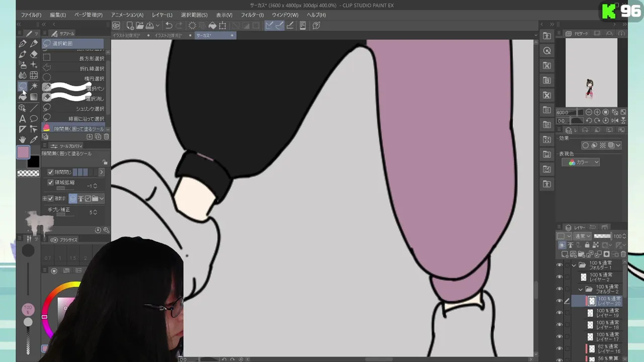Open the フィルター(I) menu
Screen dimensions: 644x362
click(x=252, y=15)
